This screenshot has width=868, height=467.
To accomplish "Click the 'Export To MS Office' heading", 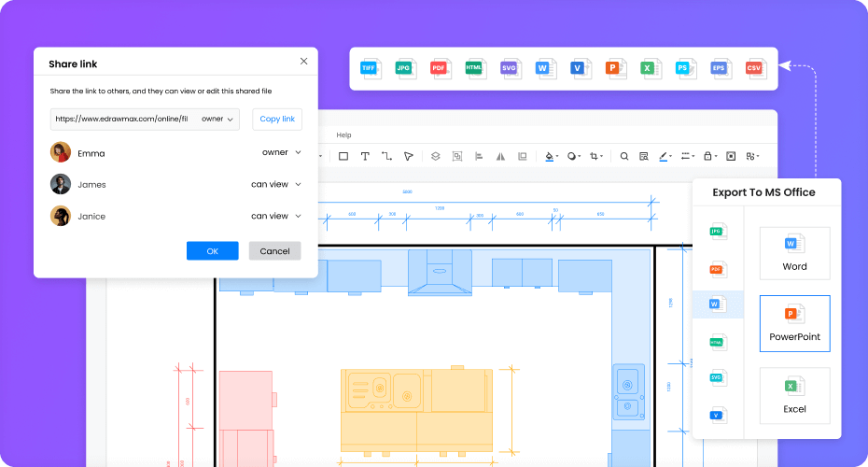I will (x=763, y=192).
